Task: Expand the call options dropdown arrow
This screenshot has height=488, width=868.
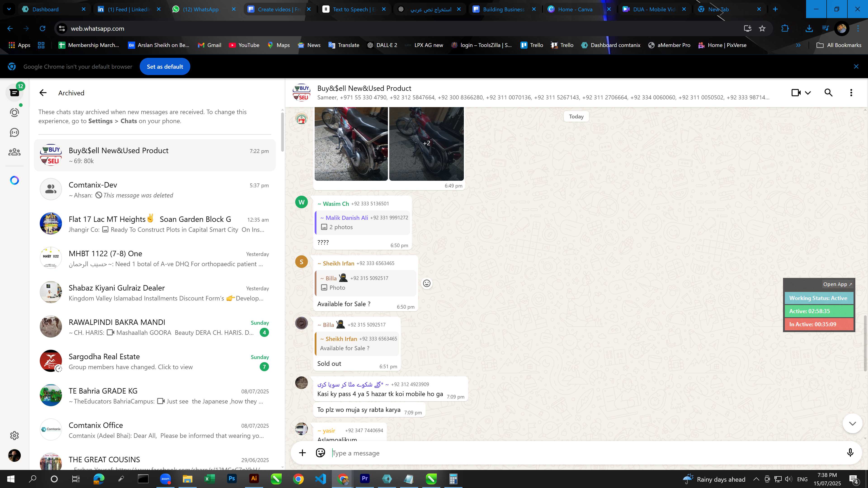Action: coord(808,93)
